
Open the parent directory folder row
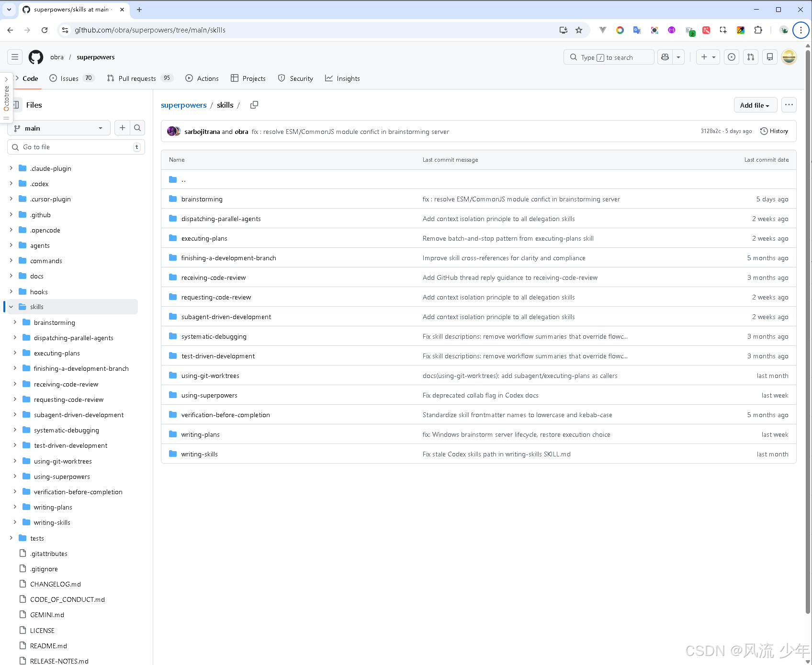479,179
